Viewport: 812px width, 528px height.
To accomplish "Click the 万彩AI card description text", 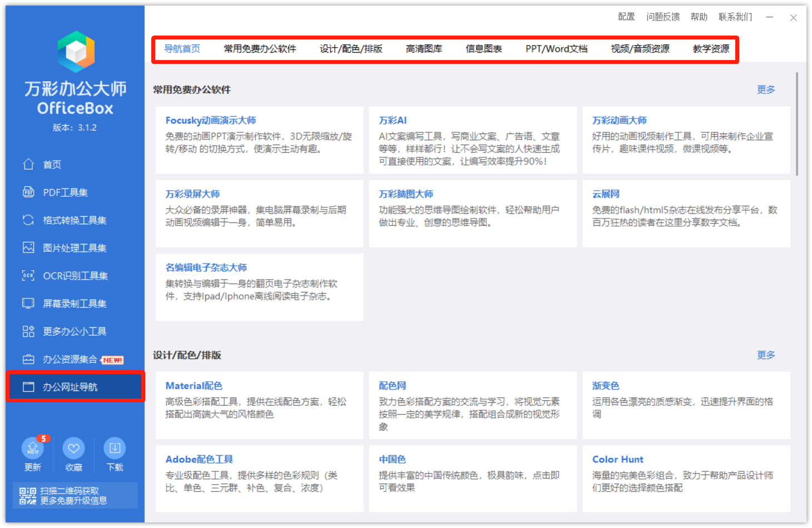I will pyautogui.click(x=469, y=149).
